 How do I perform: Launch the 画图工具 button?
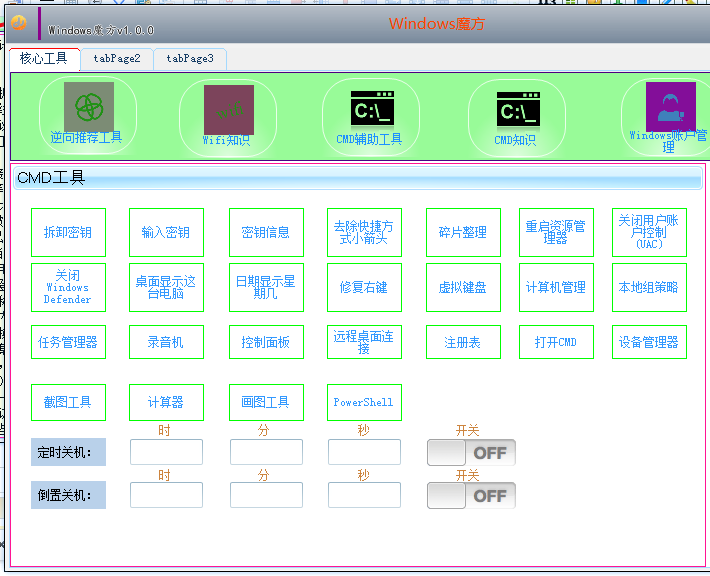click(x=266, y=402)
